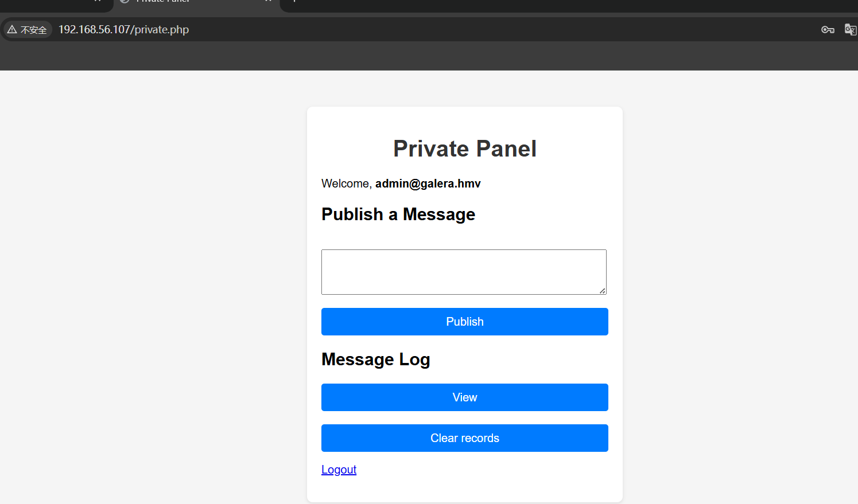The image size is (858, 504).
Task: Click inside the message text area
Action: (464, 272)
